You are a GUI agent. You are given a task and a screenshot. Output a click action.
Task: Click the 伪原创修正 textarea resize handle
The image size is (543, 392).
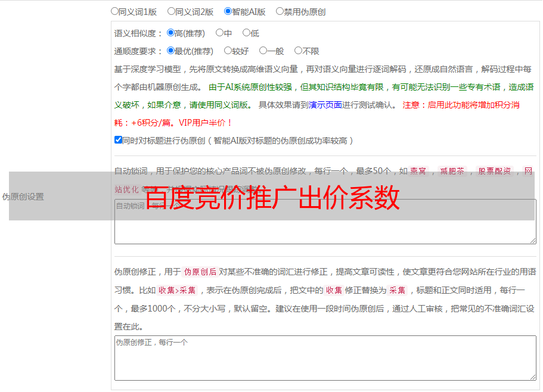coord(532,377)
